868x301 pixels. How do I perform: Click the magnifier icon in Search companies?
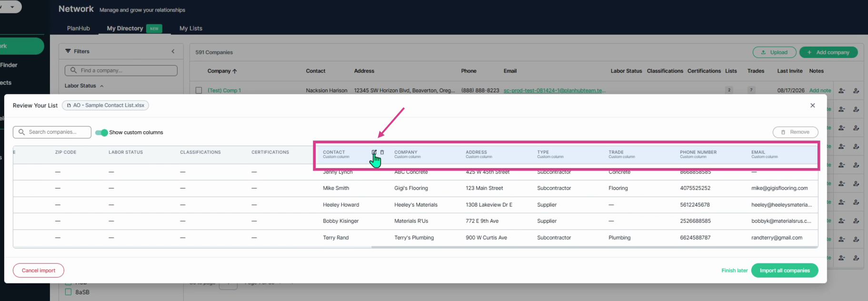click(x=21, y=132)
